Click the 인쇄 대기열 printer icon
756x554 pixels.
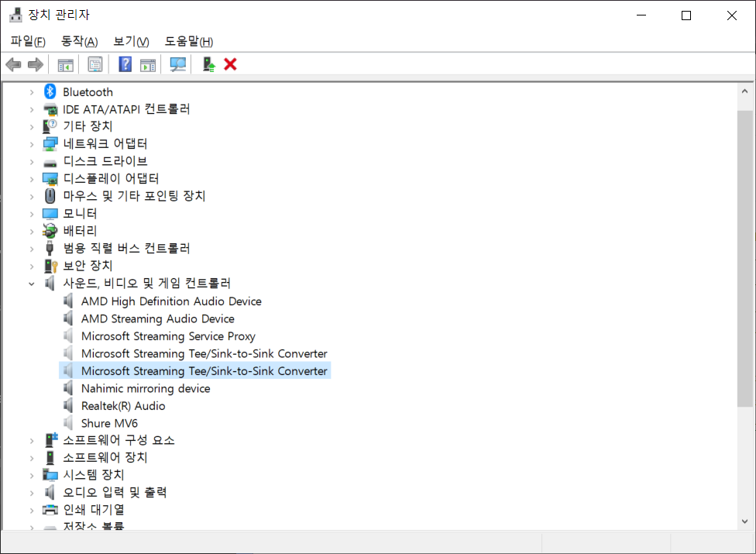click(50, 510)
